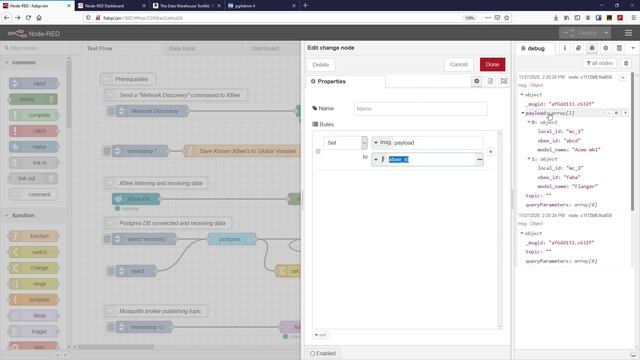Viewport: 640px width, 360px height.
Task: Open the context data sidebar icon
Action: coord(619,48)
